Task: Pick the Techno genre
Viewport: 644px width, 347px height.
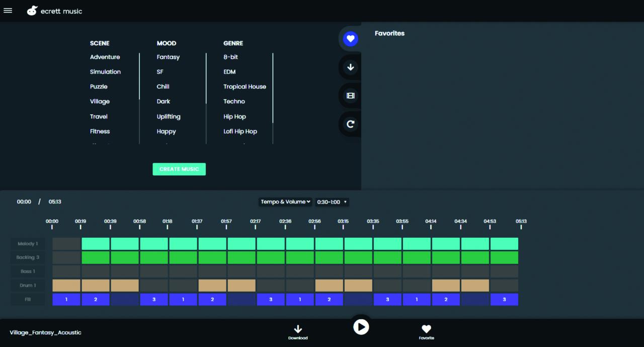Action: click(234, 101)
